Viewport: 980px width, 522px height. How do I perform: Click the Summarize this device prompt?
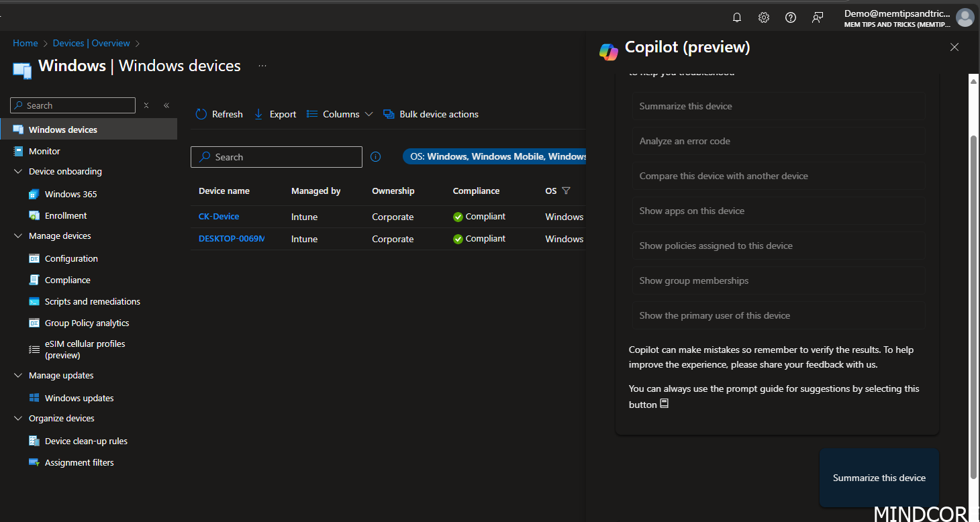[x=777, y=105]
